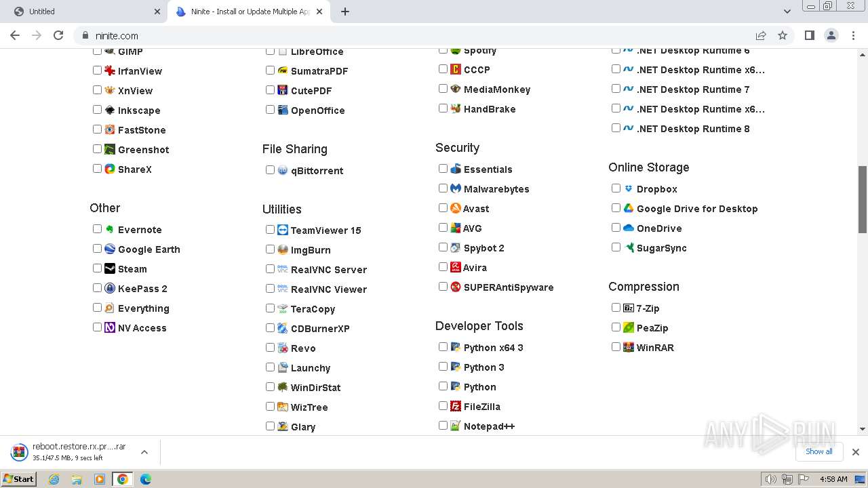Click the Steam app icon
Screen dimensions: 868x488
110,268
